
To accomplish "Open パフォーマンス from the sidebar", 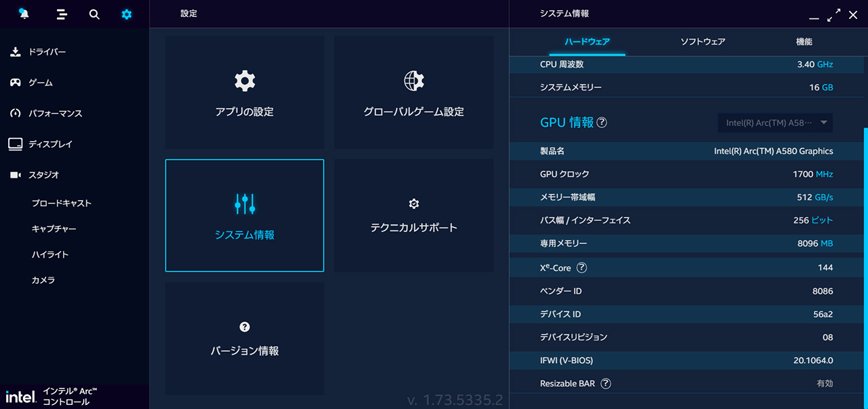I will pyautogui.click(x=55, y=113).
